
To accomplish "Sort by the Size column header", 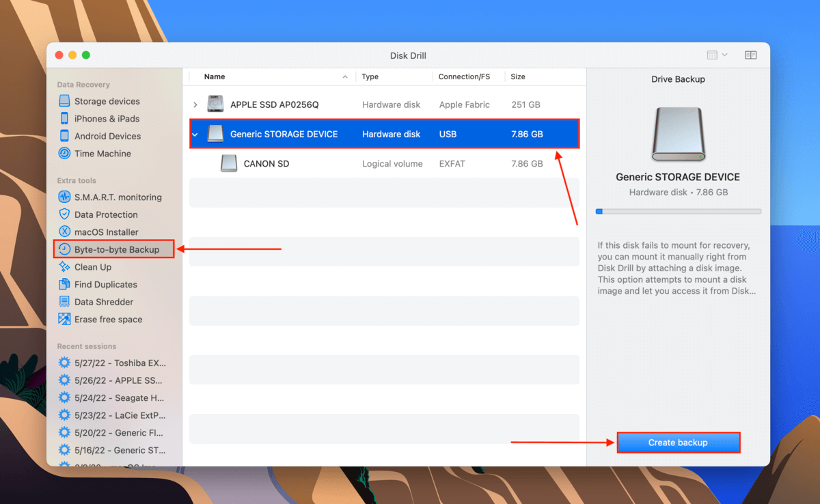I will point(518,76).
